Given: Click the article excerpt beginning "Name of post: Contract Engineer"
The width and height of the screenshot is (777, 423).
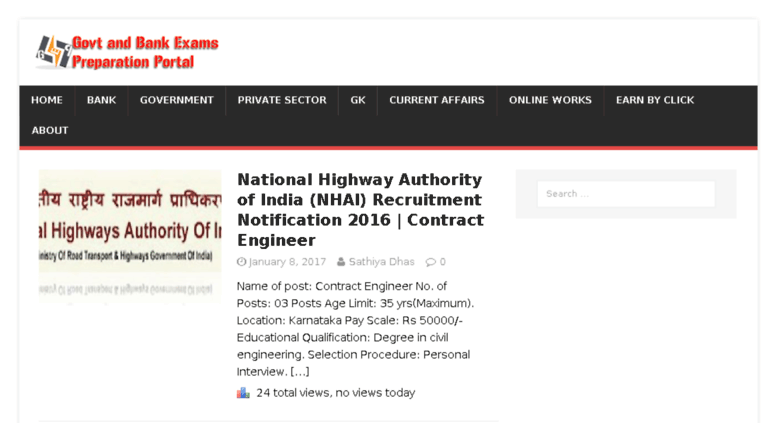Looking at the screenshot, I should (x=355, y=329).
